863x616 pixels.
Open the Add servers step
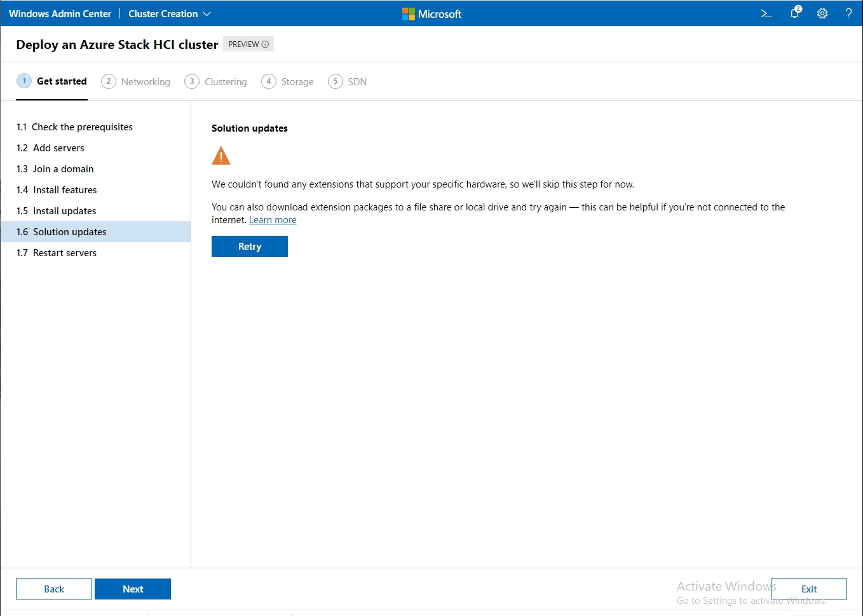(58, 148)
